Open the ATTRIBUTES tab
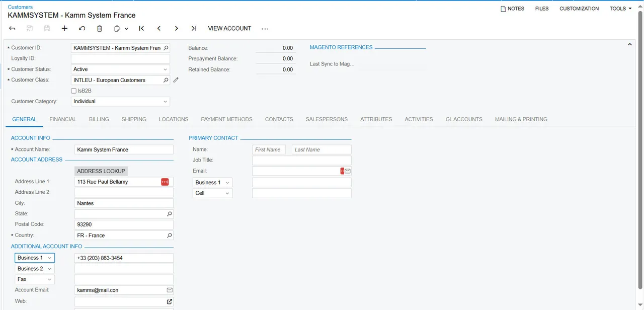The height and width of the screenshot is (310, 644). (376, 119)
